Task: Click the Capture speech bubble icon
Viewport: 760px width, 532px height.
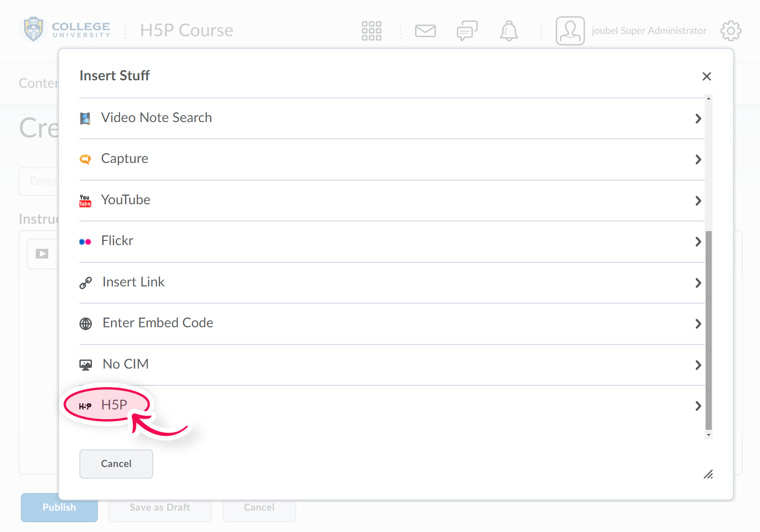Action: pyautogui.click(x=85, y=159)
